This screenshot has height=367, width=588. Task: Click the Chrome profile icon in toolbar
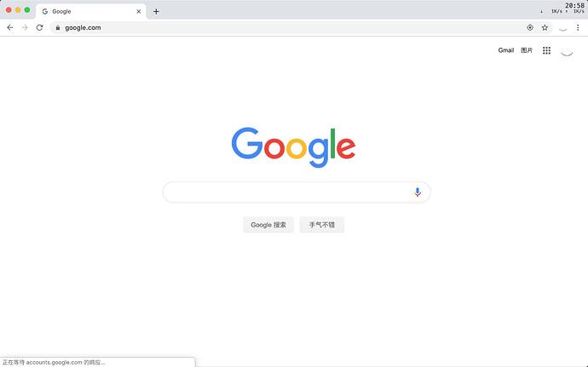click(x=563, y=28)
